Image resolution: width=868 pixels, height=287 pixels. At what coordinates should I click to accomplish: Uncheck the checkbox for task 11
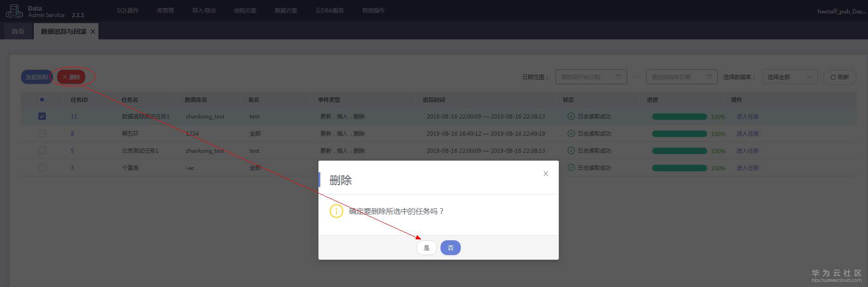click(42, 116)
